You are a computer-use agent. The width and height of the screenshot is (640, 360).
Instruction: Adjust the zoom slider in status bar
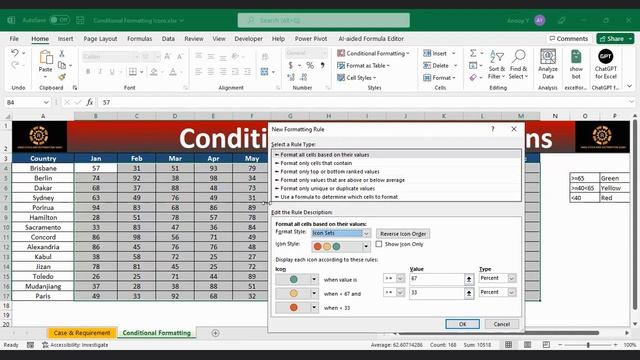pos(588,345)
